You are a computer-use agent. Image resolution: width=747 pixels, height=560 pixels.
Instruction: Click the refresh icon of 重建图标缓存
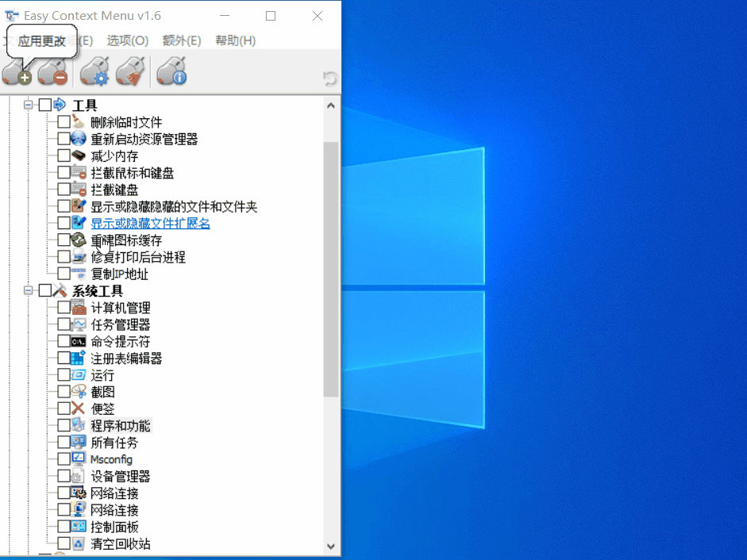tap(79, 240)
